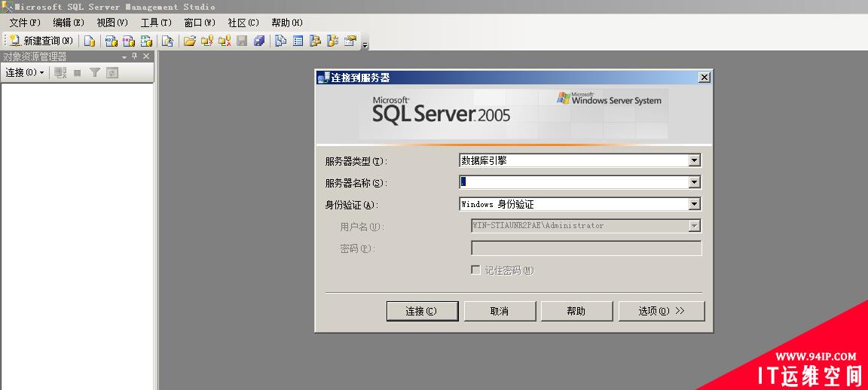Screen dimensions: 868x390
Task: Close the 连接到服务器 dialog
Action: click(x=704, y=78)
